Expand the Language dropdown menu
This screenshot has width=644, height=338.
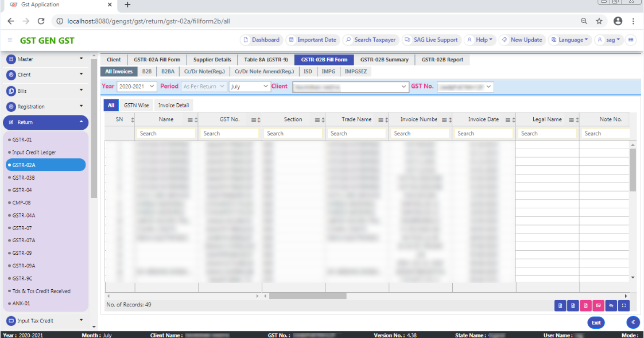[x=570, y=40]
